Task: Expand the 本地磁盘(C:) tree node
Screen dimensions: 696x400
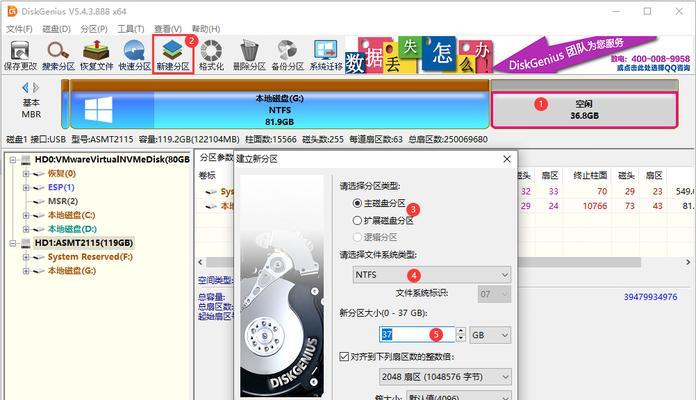Action: point(26,216)
